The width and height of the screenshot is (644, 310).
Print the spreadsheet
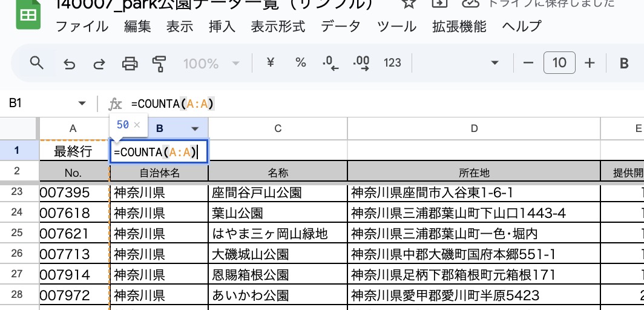coord(130,63)
